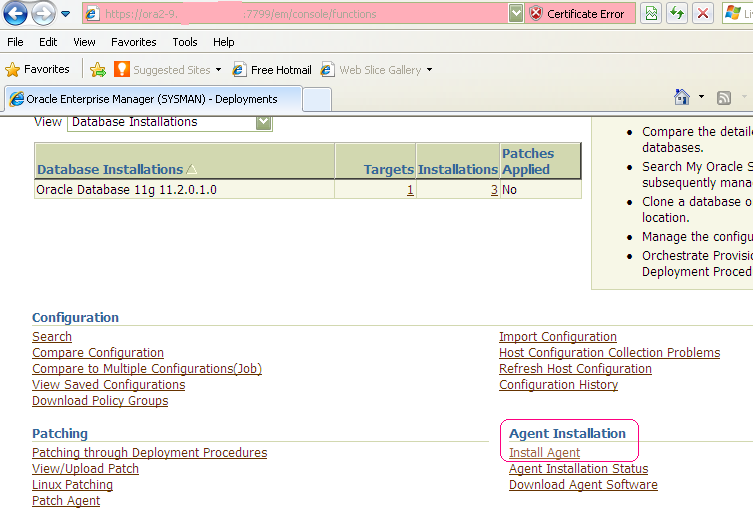Viewport: 753px width, 519px height.
Task: Open the Favorites star button
Action: (x=37, y=70)
